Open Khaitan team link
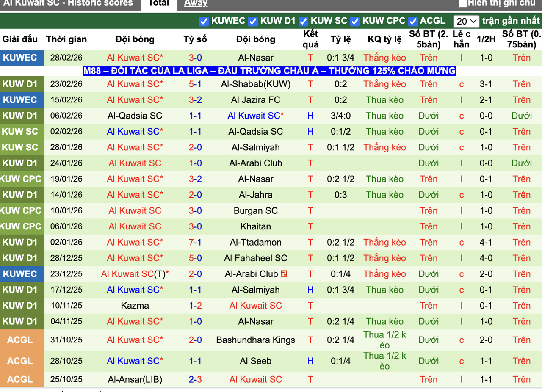The image size is (542, 392). click(x=256, y=226)
